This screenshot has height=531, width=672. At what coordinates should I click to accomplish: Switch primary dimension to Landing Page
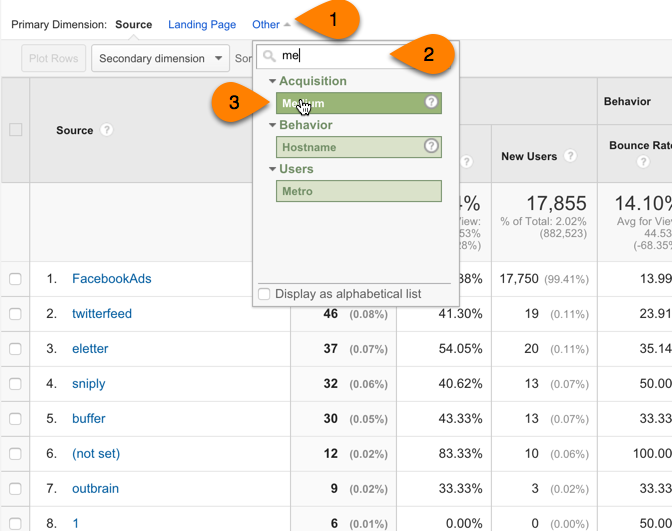point(202,24)
